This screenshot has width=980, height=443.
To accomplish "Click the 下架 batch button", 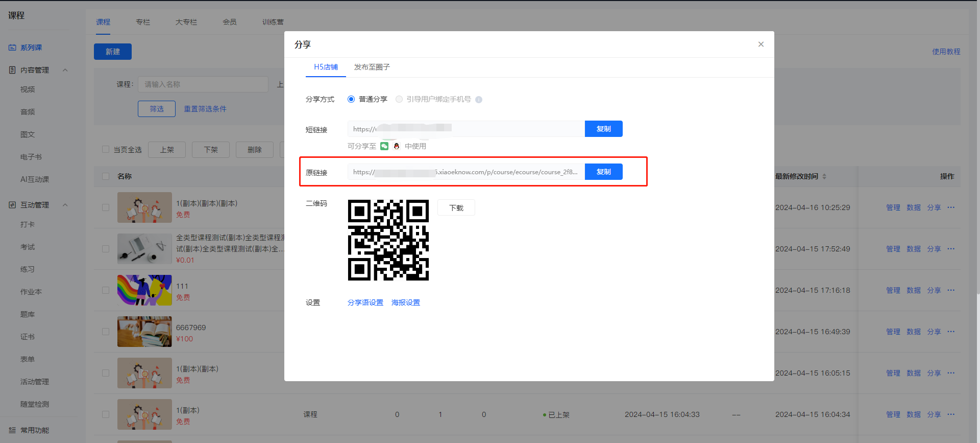I will pyautogui.click(x=211, y=150).
